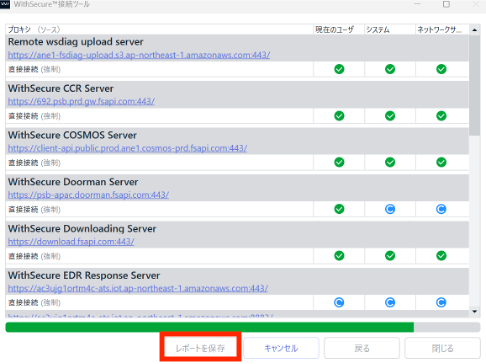This screenshot has height=364, width=486.
Task: Click 直接接続 text under WithSecure Doorman Server
Action: click(23, 209)
